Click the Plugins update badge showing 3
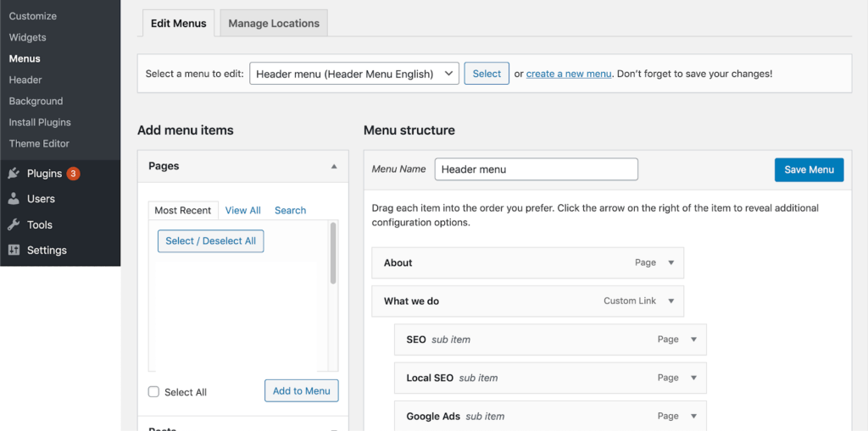This screenshot has height=431, width=868. [x=74, y=174]
